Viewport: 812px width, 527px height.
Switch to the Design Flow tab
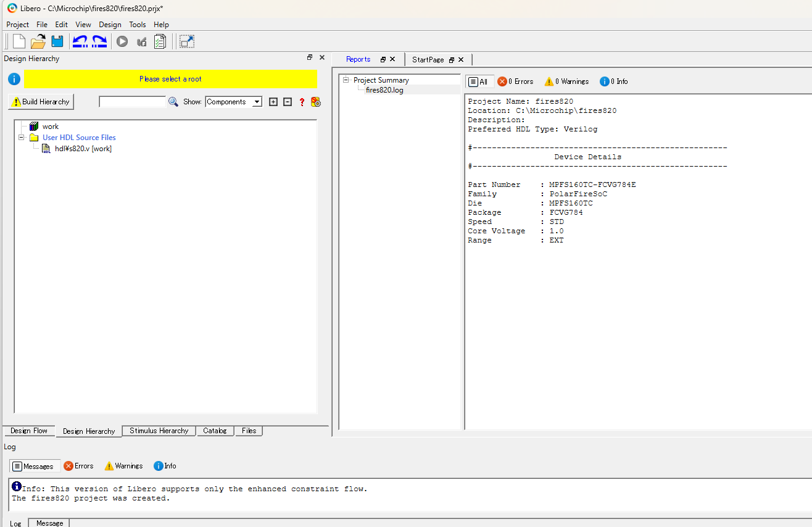29,431
